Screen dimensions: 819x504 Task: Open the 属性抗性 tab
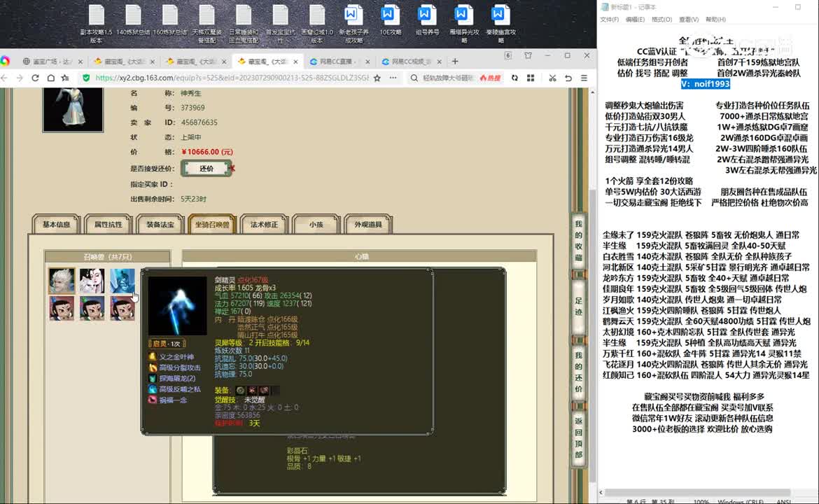108,224
